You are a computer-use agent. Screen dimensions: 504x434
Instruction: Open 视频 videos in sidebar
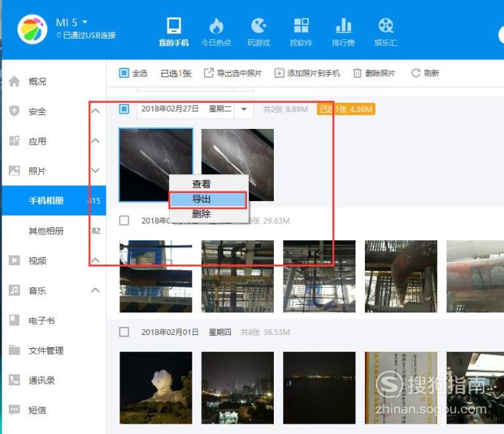[x=37, y=261]
